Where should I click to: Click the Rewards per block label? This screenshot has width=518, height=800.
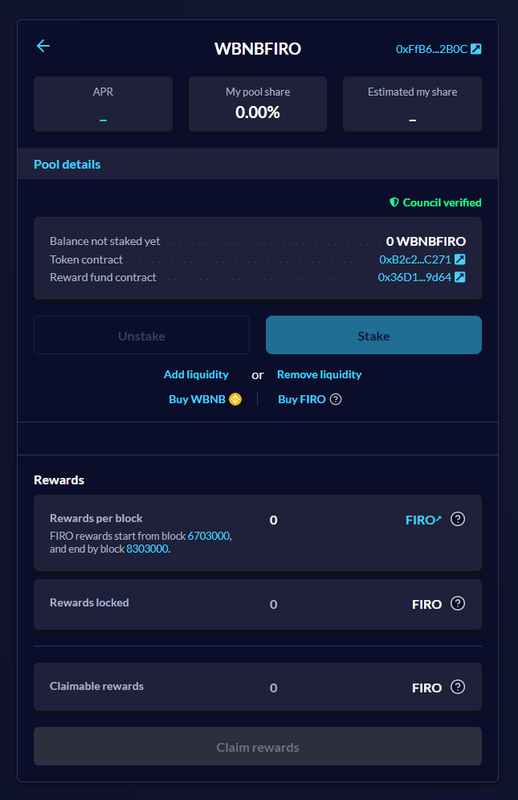(x=96, y=518)
